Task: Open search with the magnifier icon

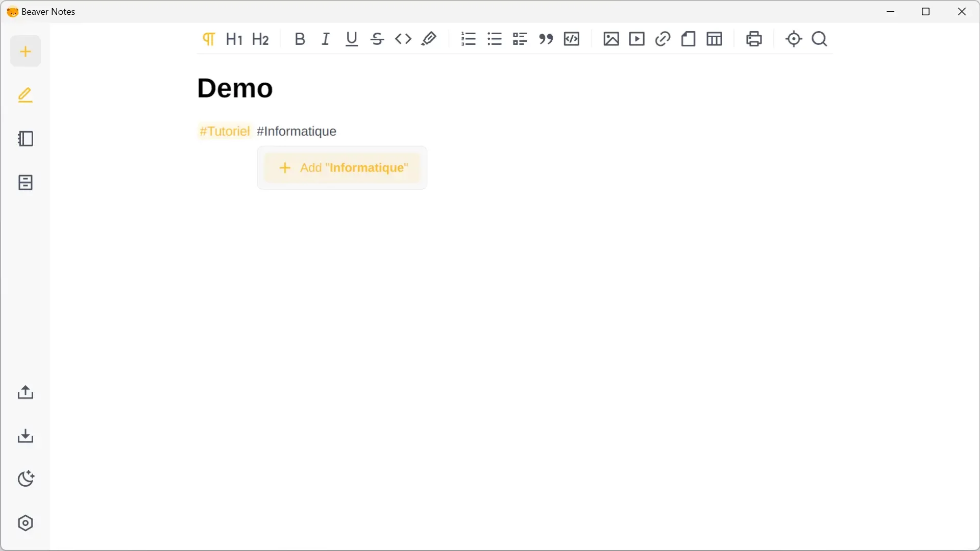Action: (820, 39)
